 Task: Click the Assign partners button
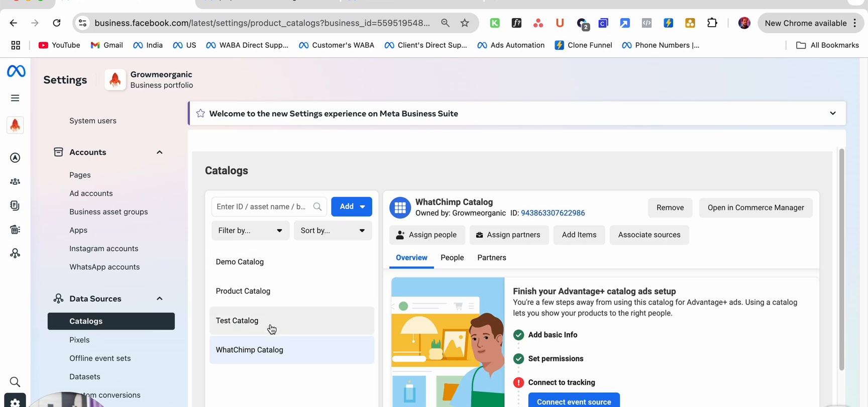click(x=509, y=235)
